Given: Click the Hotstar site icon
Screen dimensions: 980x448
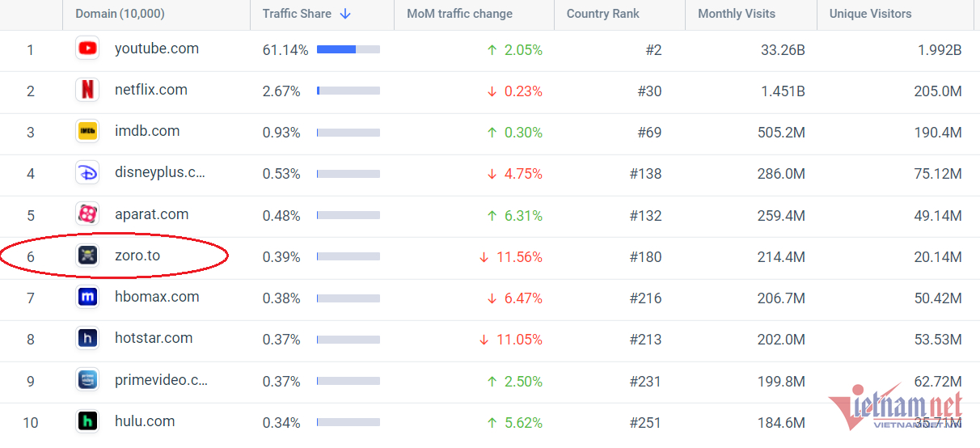Looking at the screenshot, I should [87, 338].
